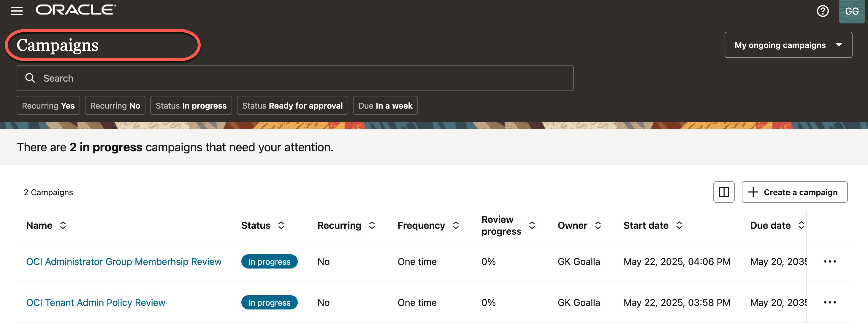868x324 pixels.
Task: Open actions menu for OCI Administrator campaign
Action: click(830, 261)
